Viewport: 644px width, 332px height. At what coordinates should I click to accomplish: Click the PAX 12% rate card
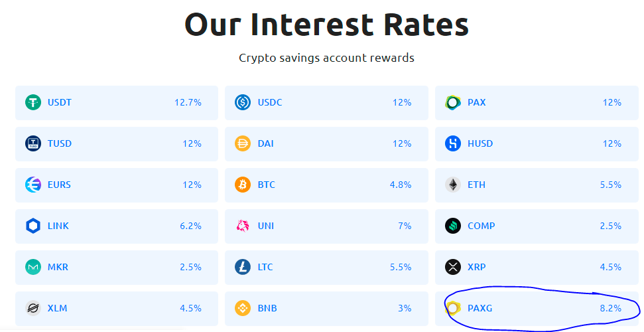537,102
